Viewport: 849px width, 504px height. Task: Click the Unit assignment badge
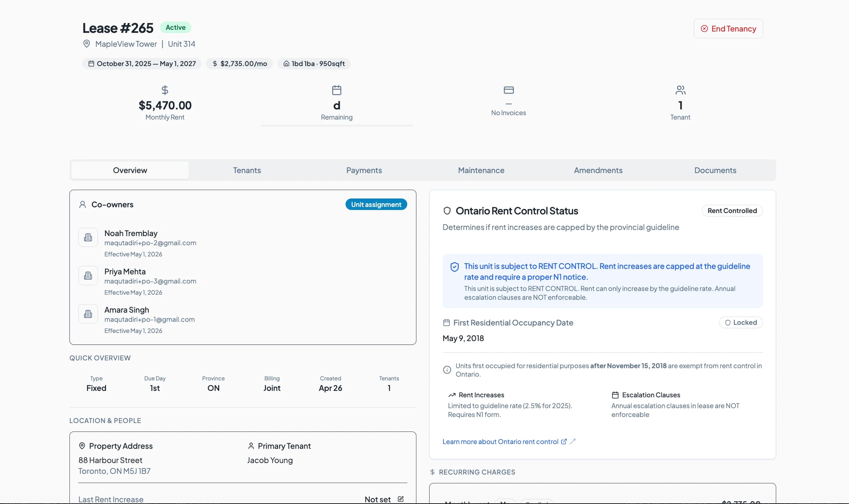376,205
